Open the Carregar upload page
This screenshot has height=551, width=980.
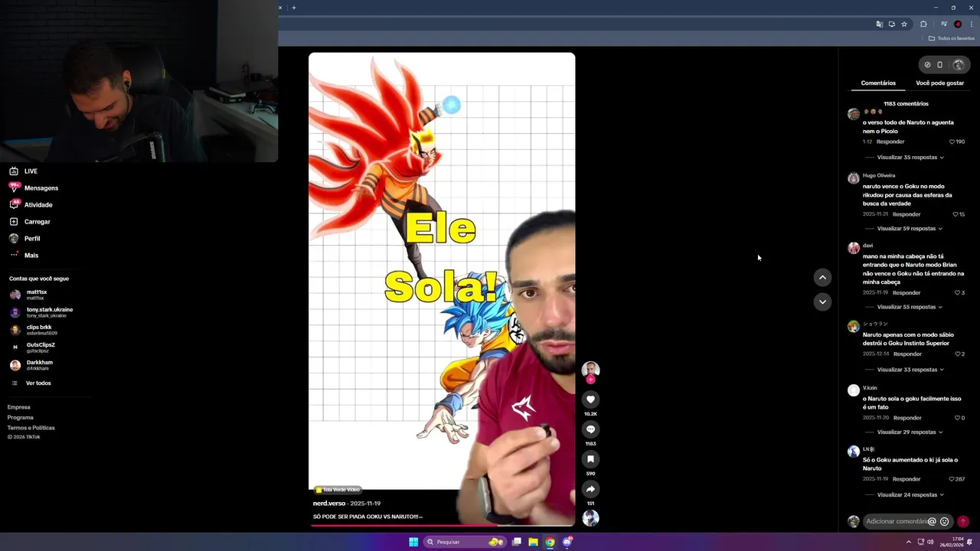pyautogui.click(x=29, y=222)
